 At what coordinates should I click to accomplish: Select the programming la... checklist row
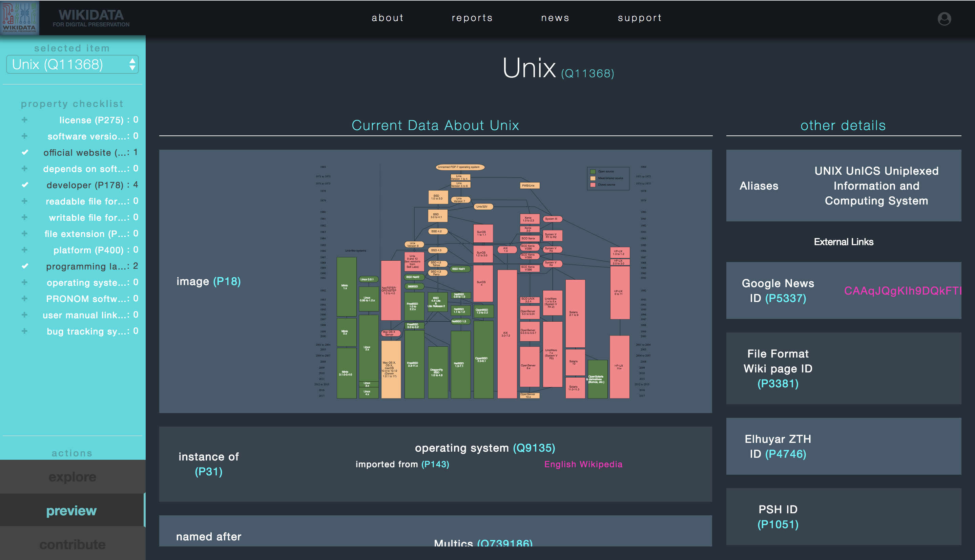click(x=79, y=266)
